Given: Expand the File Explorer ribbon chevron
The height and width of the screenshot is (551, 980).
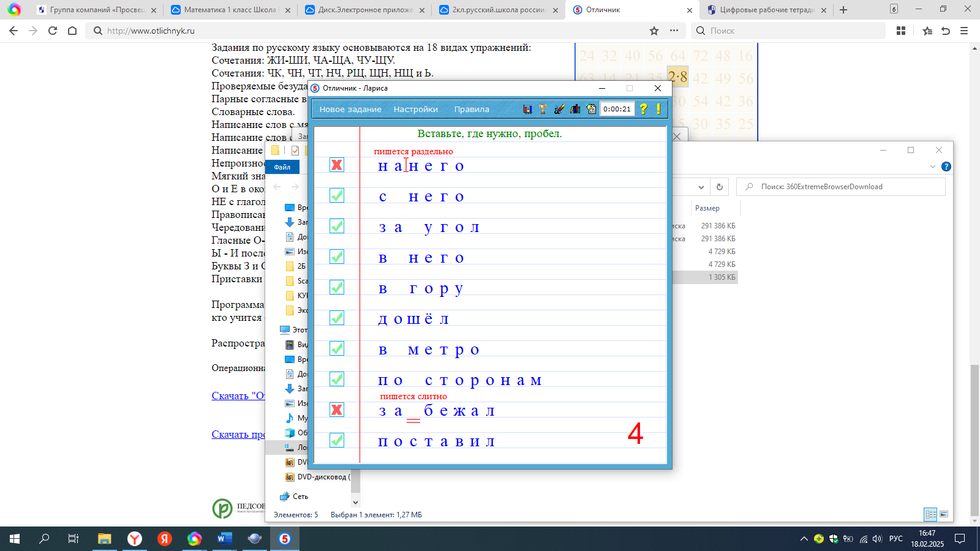Looking at the screenshot, I should click(x=933, y=167).
